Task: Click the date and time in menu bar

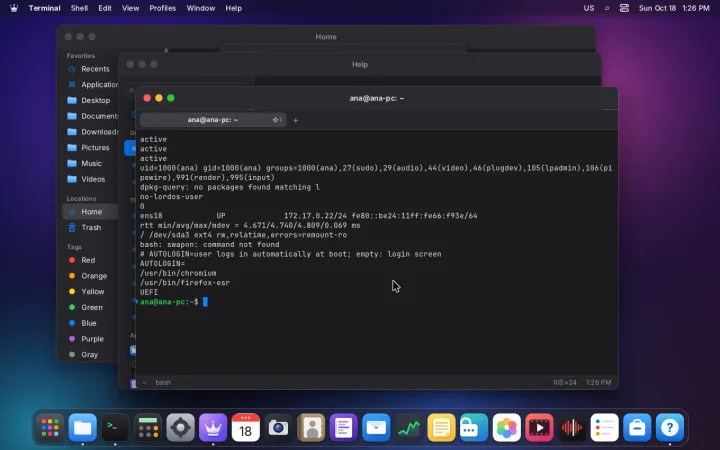Action: 674,8
